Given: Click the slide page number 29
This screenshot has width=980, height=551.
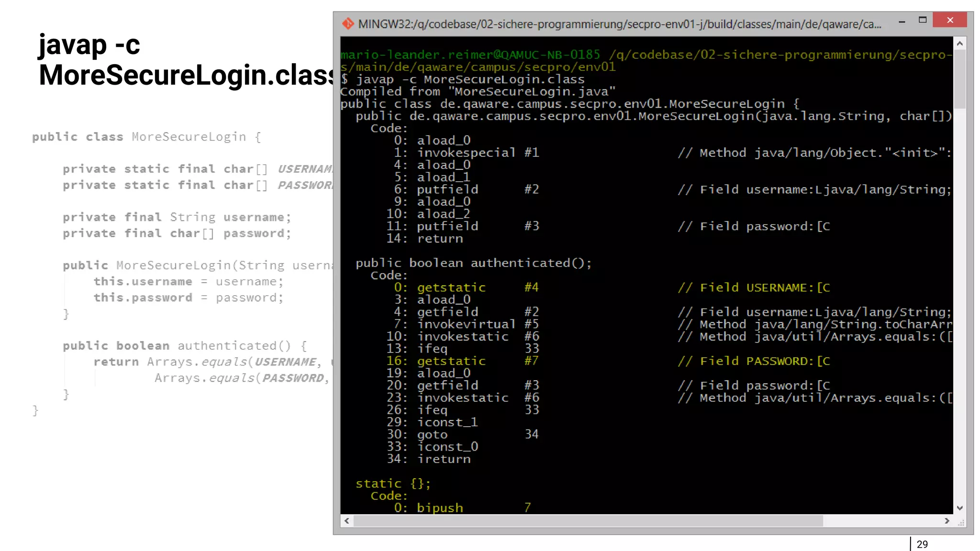Looking at the screenshot, I should tap(922, 544).
